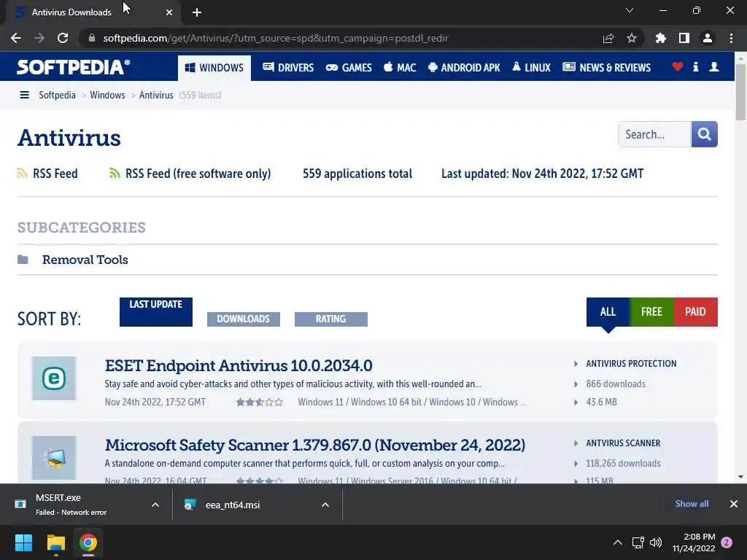The image size is (747, 560).
Task: Click the Microsoft Safety Scanner app icon
Action: [x=54, y=458]
